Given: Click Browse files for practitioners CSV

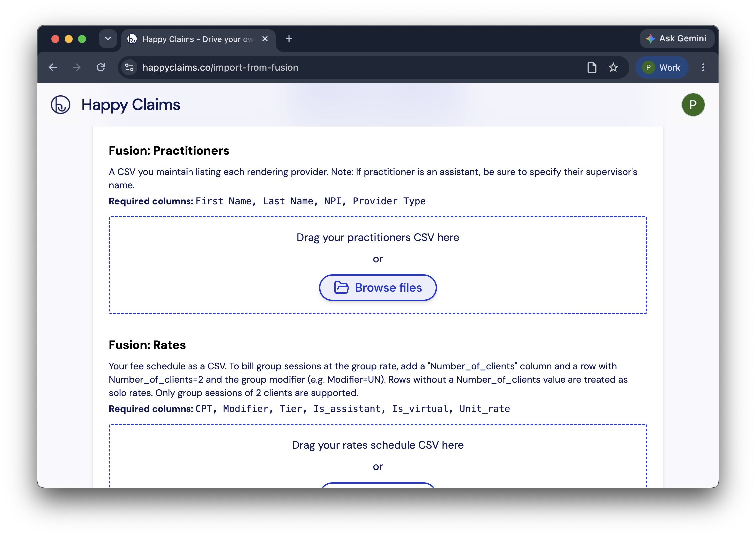Looking at the screenshot, I should (378, 288).
